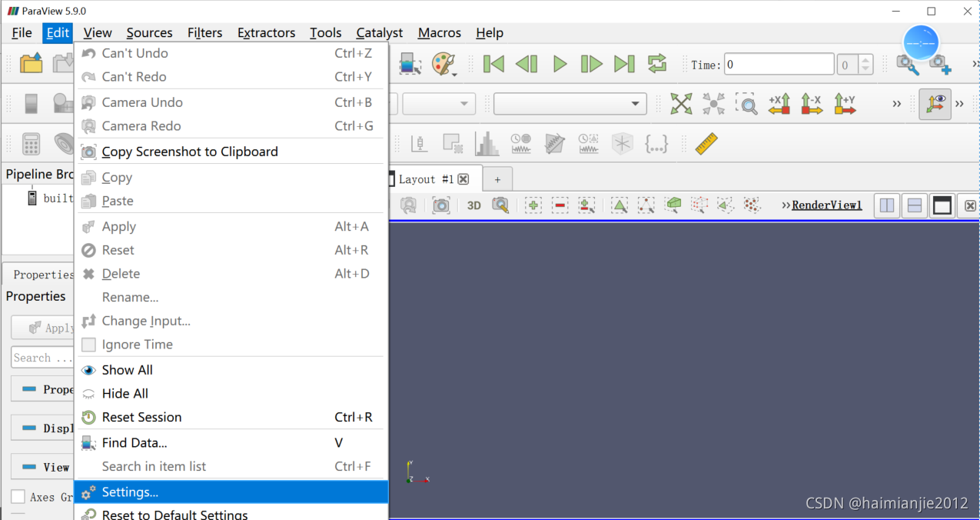Open the Edit Color Map palette icon
This screenshot has width=980, height=520.
tap(444, 64)
